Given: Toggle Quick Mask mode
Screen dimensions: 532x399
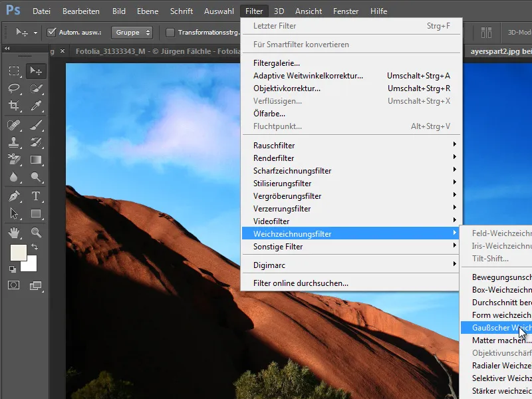Looking at the screenshot, I should (14, 285).
